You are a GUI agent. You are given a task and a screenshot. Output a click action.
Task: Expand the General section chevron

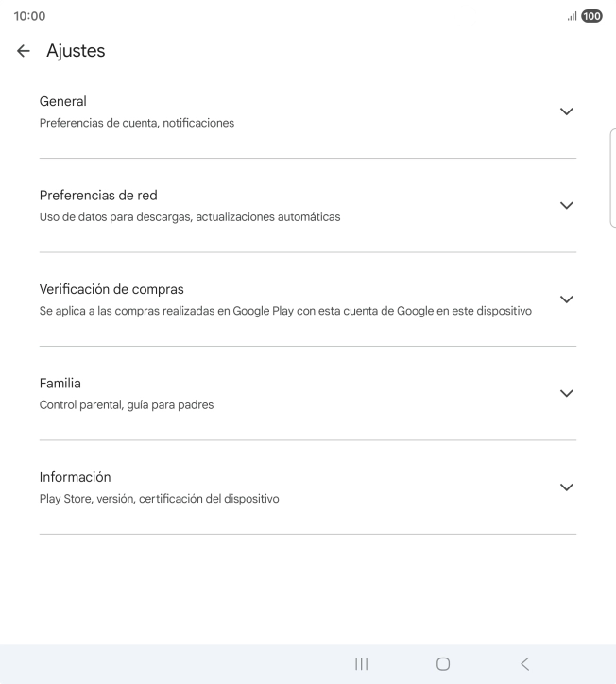tap(566, 111)
